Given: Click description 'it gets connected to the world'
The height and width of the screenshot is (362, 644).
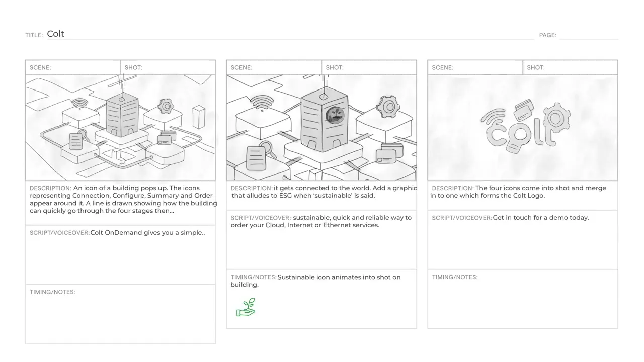Looking at the screenshot, I should [x=323, y=188].
